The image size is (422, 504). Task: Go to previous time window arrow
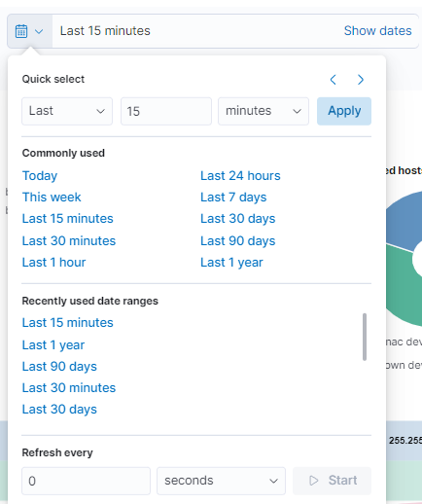click(333, 80)
